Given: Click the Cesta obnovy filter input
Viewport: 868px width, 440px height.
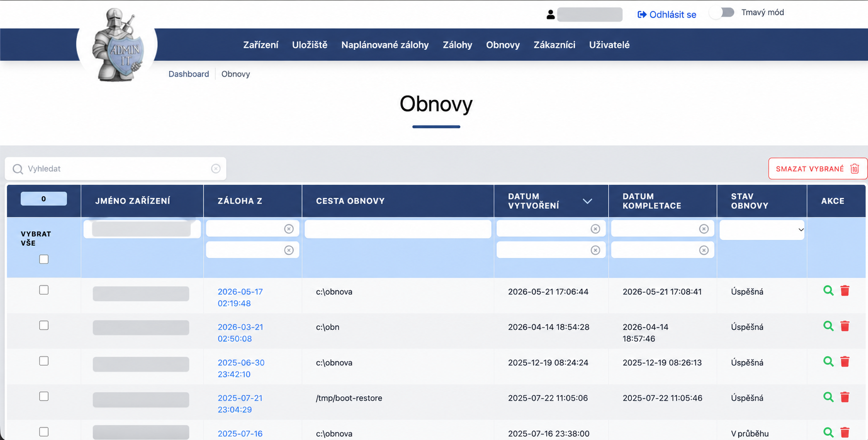Looking at the screenshot, I should (398, 229).
